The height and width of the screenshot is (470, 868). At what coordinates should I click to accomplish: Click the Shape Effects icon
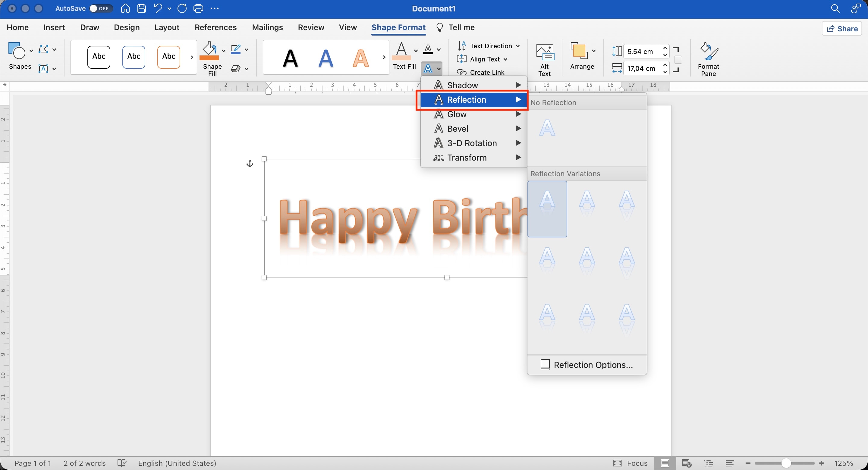pos(236,69)
